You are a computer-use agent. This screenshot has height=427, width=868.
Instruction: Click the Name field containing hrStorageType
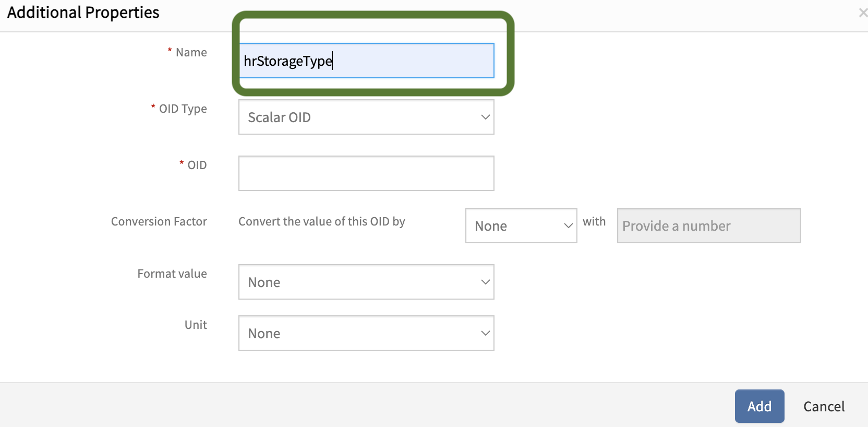tap(366, 61)
